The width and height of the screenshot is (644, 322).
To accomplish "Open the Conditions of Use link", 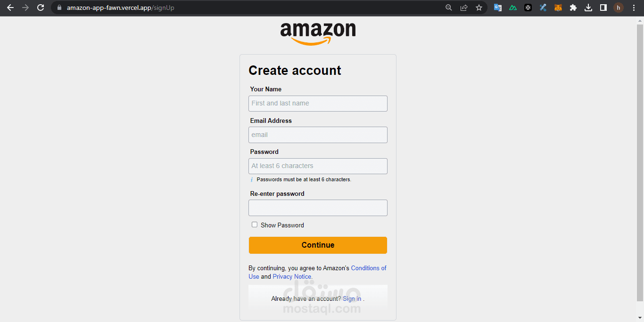I will pos(368,268).
